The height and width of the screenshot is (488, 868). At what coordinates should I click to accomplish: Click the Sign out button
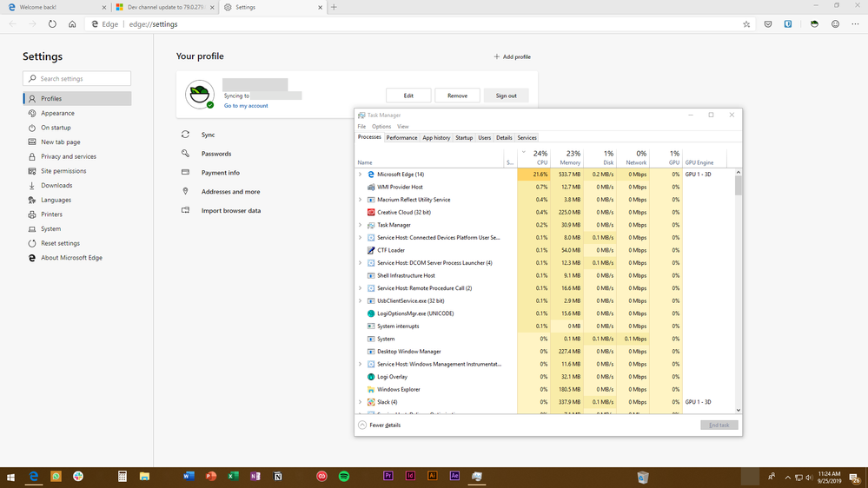point(506,96)
